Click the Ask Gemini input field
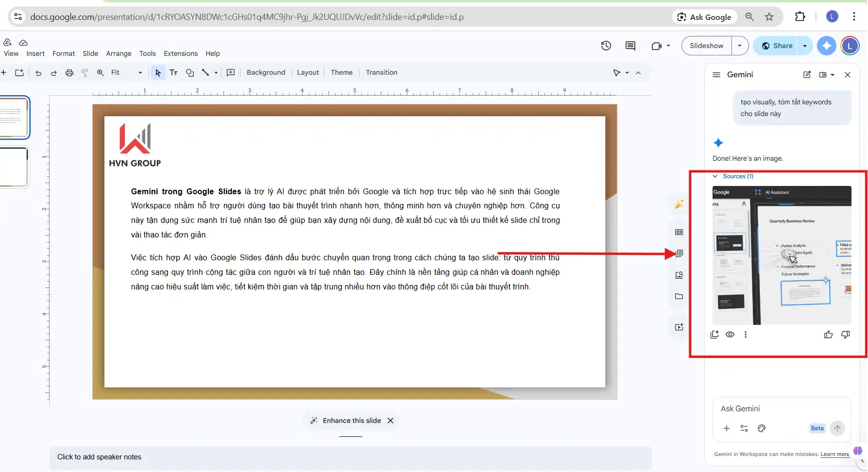The height and width of the screenshot is (472, 868). [782, 409]
